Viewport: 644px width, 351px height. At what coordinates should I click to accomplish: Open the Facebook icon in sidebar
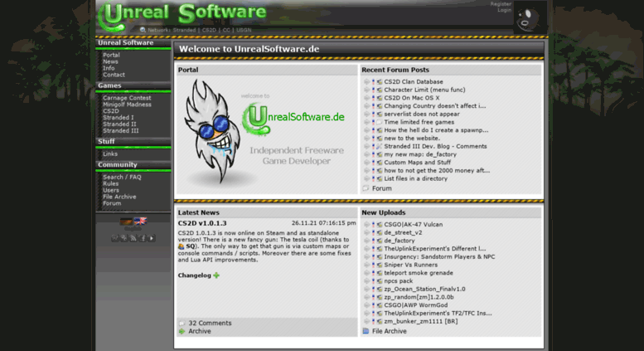[142, 238]
